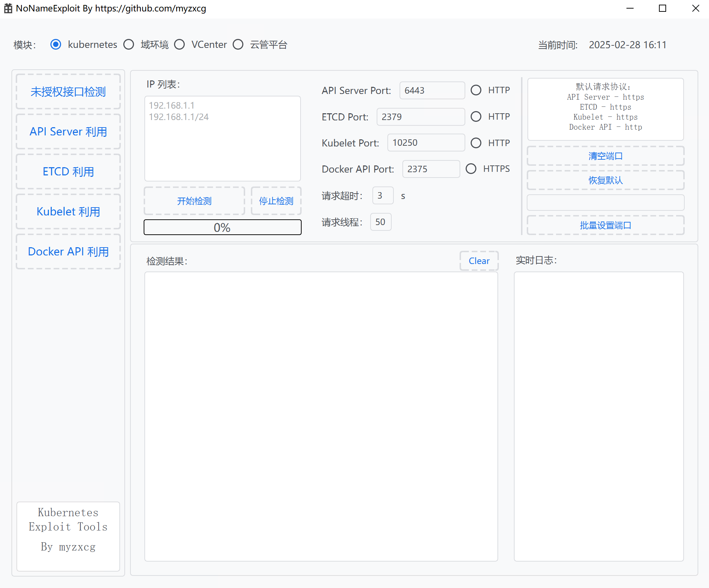Select the VCenter module radio button

[x=179, y=45]
